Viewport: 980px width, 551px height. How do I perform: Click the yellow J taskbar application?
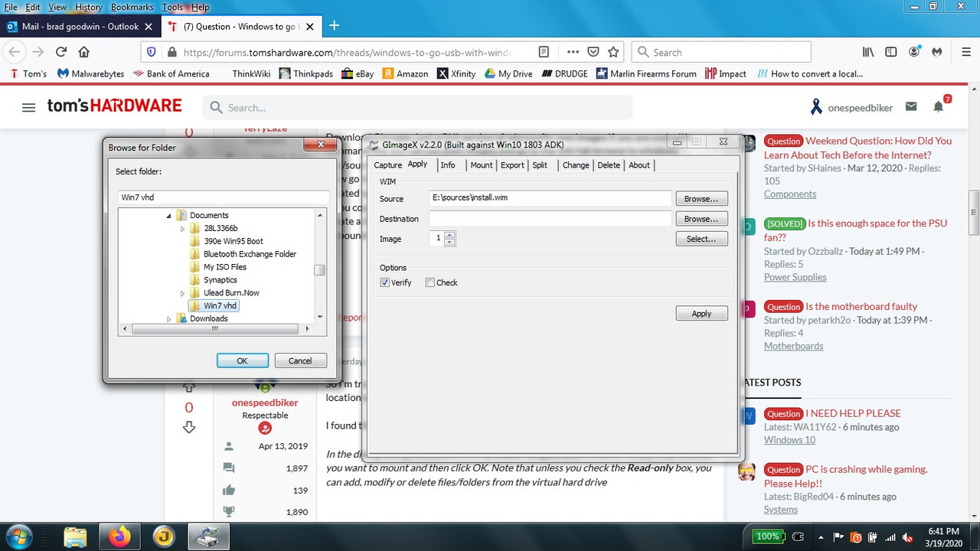pyautogui.click(x=165, y=537)
